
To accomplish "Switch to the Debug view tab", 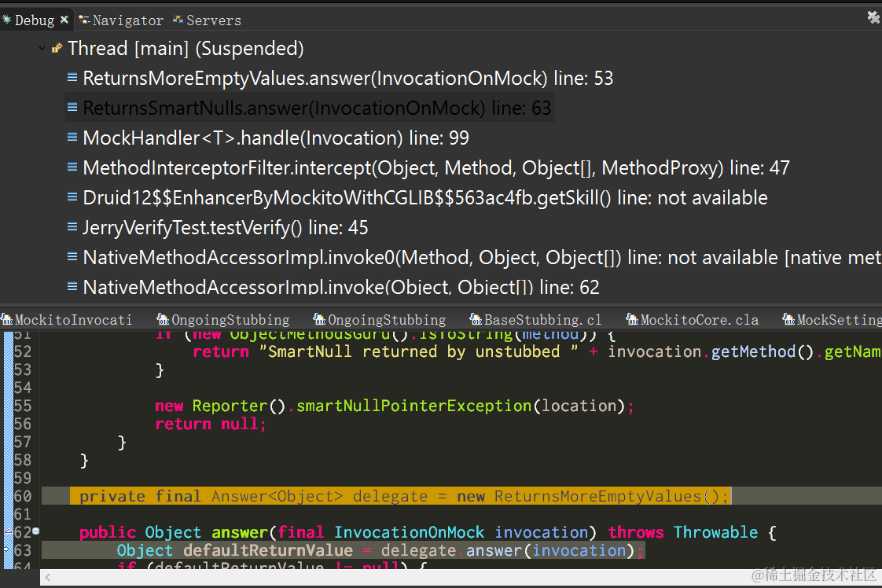I will click(35, 20).
